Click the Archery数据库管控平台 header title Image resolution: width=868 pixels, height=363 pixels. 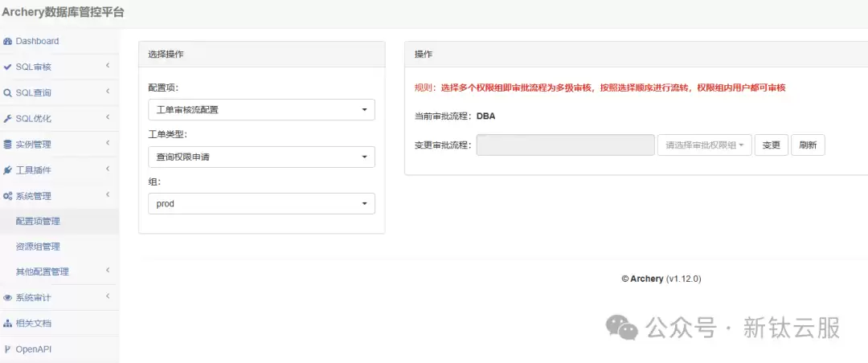[x=63, y=13]
